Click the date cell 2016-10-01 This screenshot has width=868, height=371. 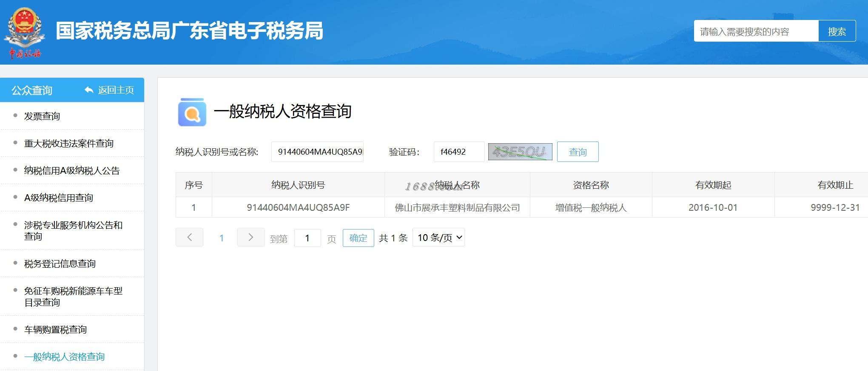(713, 207)
